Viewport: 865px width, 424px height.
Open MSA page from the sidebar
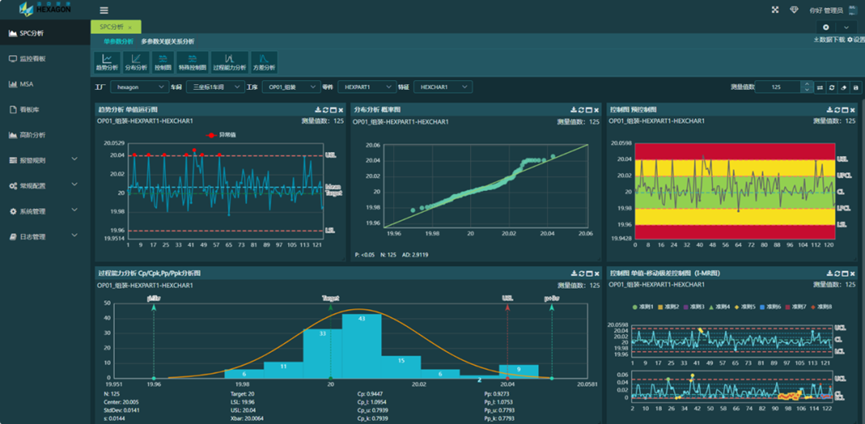(x=26, y=85)
